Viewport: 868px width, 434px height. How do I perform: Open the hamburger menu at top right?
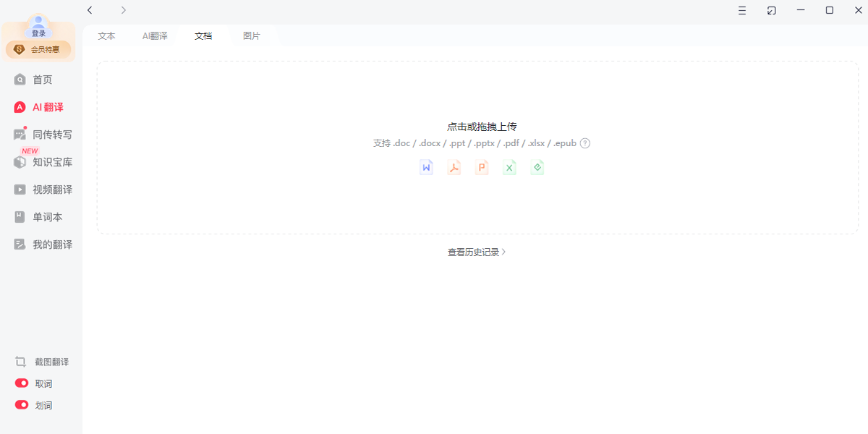(x=741, y=10)
